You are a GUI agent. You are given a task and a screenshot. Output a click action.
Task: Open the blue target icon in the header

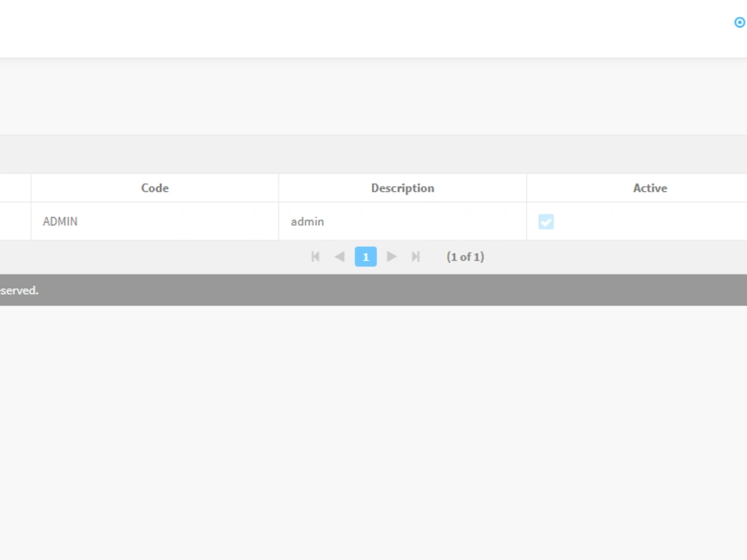click(738, 22)
